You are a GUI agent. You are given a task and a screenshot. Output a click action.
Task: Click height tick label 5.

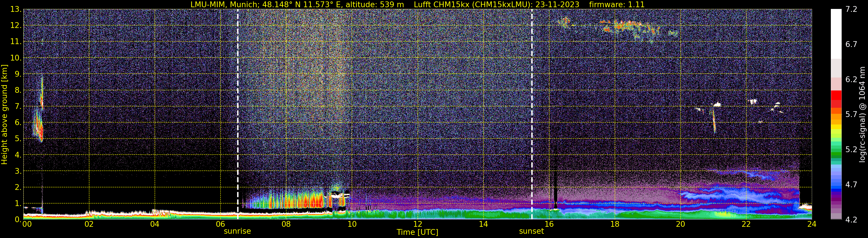pos(18,139)
